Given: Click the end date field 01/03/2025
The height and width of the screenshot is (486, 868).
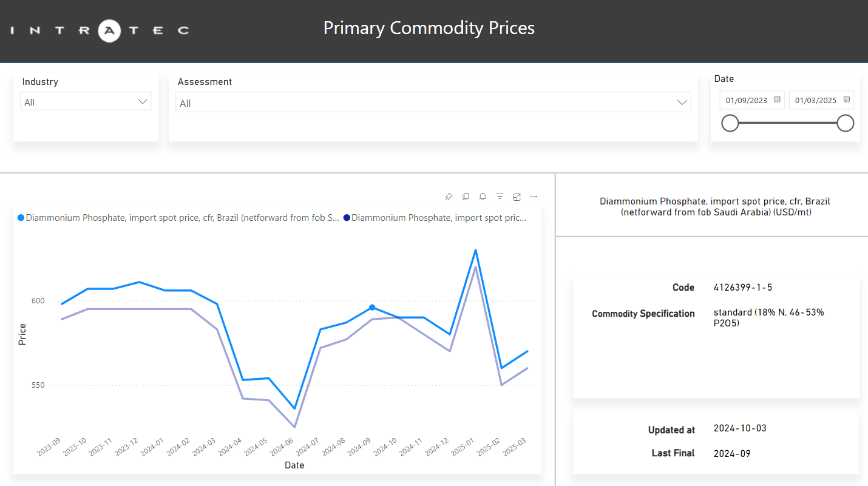Looking at the screenshot, I should (815, 101).
